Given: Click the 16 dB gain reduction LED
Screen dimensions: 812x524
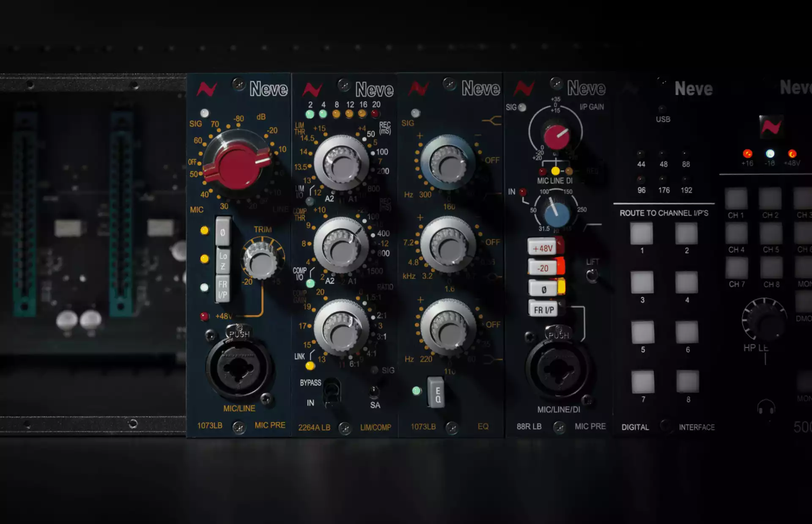Looking at the screenshot, I should [362, 114].
